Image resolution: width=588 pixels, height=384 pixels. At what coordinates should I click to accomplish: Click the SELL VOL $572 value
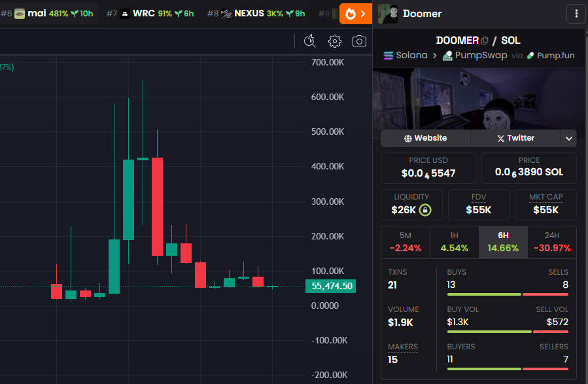(x=557, y=322)
